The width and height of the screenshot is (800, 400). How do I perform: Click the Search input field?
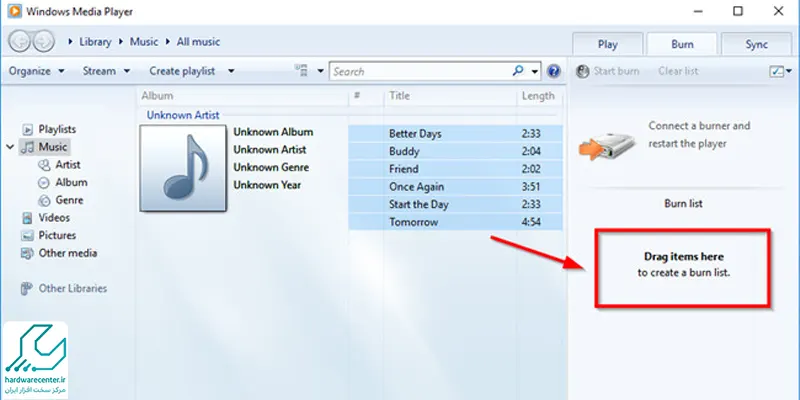tap(420, 71)
